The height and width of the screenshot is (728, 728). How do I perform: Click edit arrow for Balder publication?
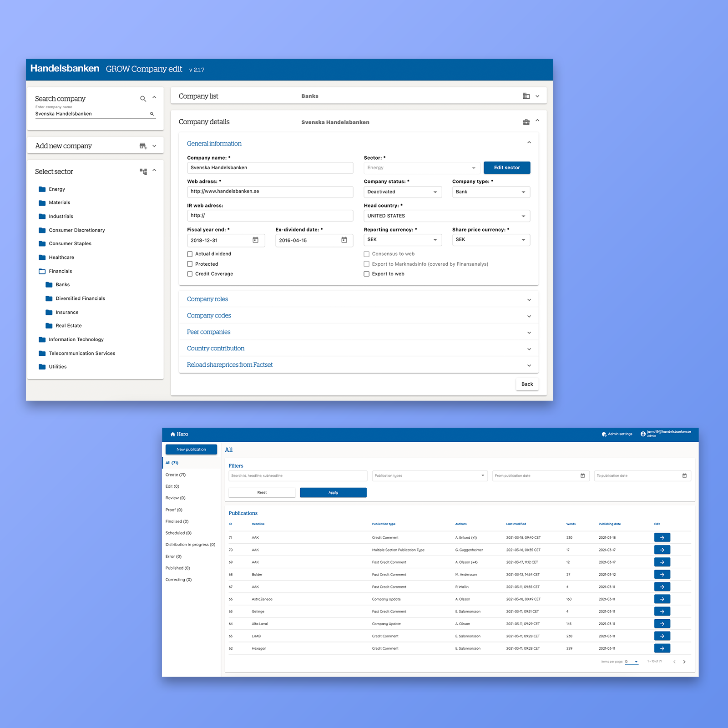pyautogui.click(x=662, y=575)
